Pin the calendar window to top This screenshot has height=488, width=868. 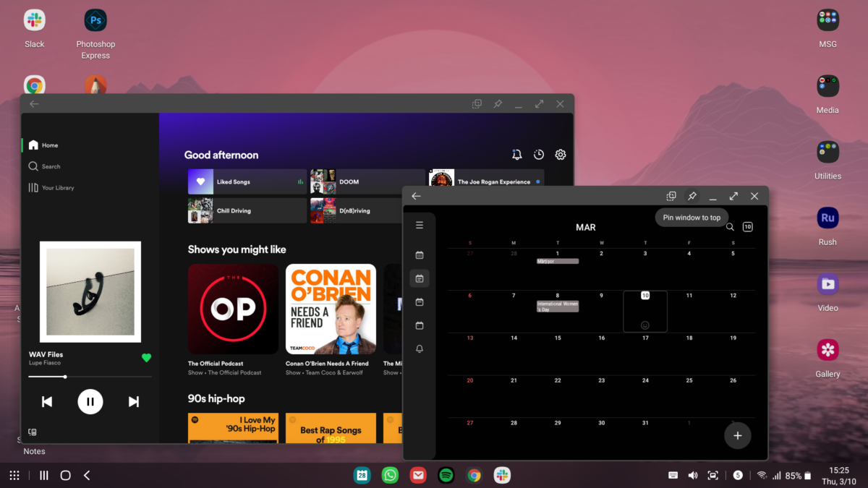(x=692, y=195)
